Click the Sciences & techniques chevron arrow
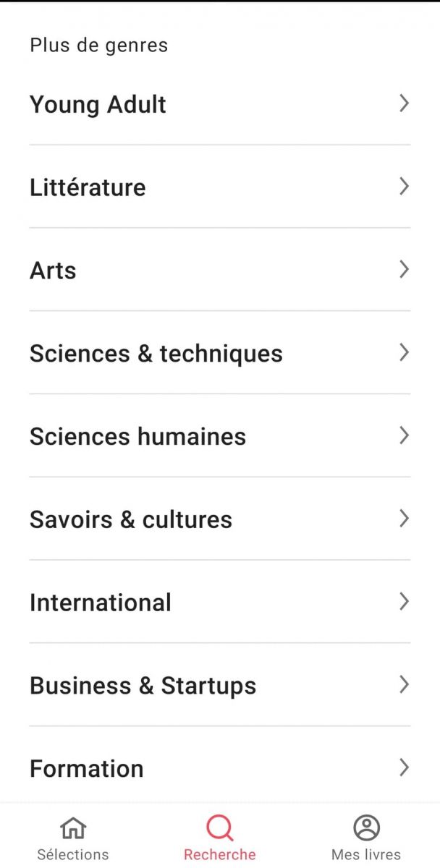Viewport: 440px width, 868px height. tap(405, 353)
